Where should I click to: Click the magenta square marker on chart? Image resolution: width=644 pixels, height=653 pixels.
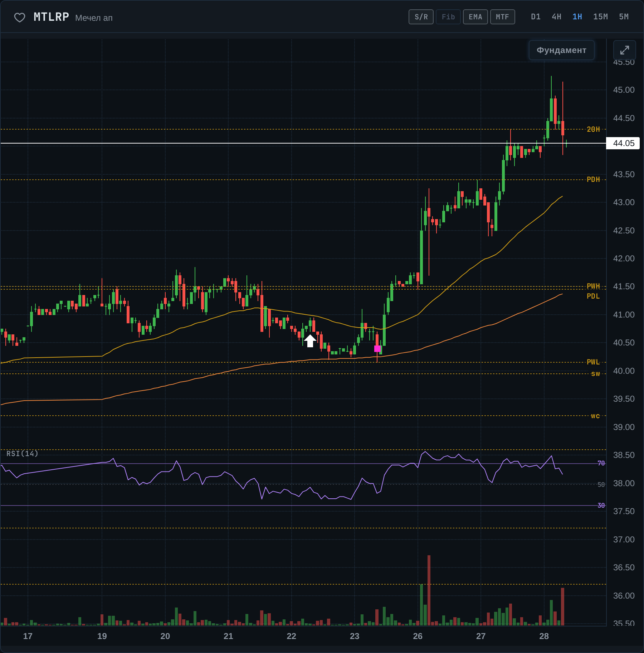pyautogui.click(x=377, y=349)
